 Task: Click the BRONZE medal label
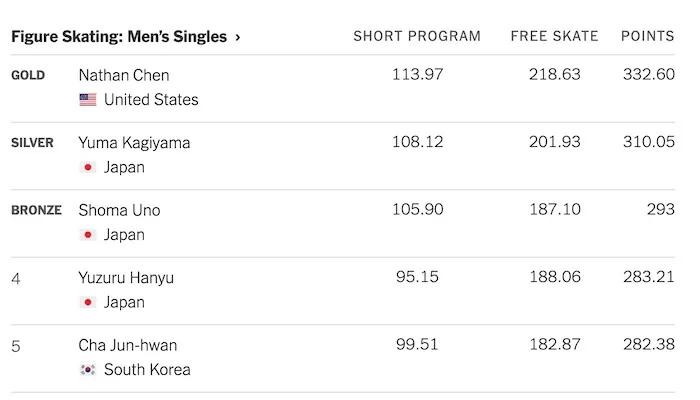(x=36, y=210)
